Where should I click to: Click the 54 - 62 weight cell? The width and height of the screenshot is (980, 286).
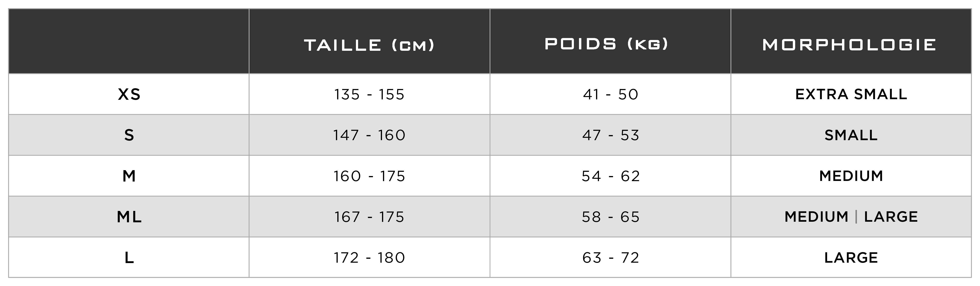(x=610, y=176)
